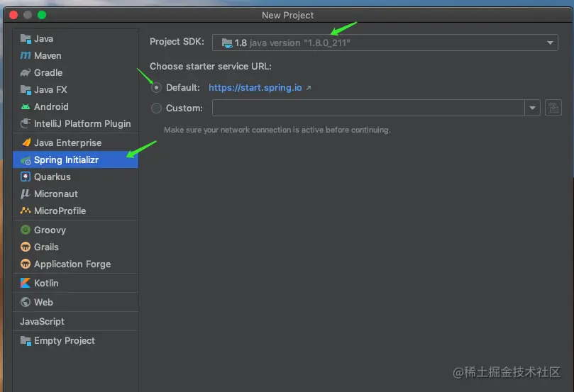Viewport: 574px width, 392px height.
Task: Pick the JavaScript project category
Action: pos(42,321)
